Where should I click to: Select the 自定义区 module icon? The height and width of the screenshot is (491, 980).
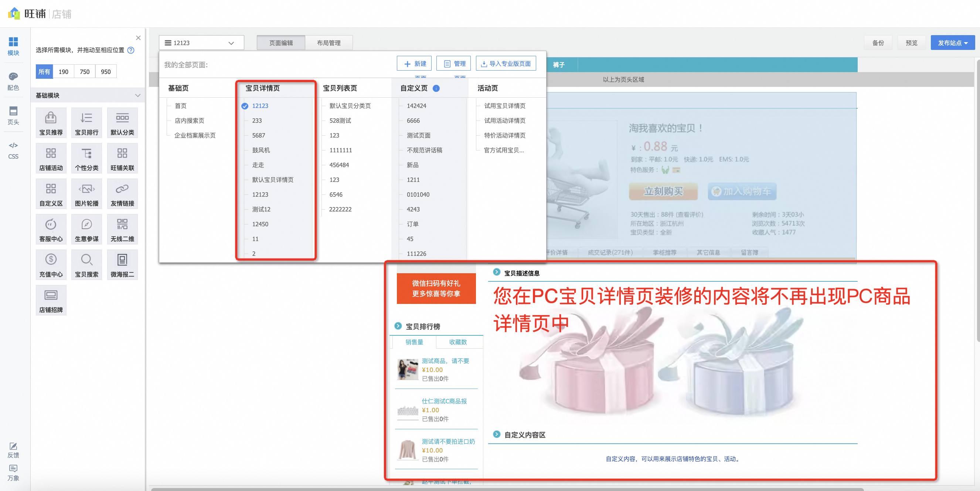pyautogui.click(x=51, y=194)
